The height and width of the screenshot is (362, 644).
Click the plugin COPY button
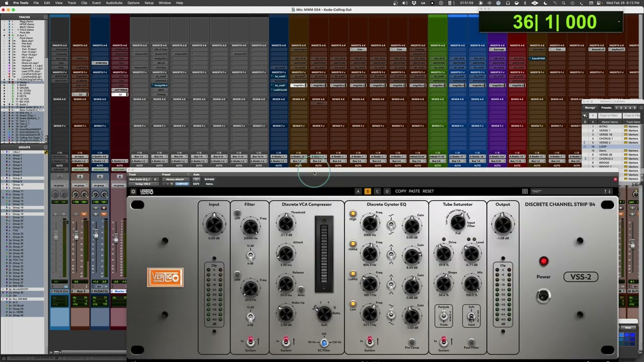click(400, 191)
